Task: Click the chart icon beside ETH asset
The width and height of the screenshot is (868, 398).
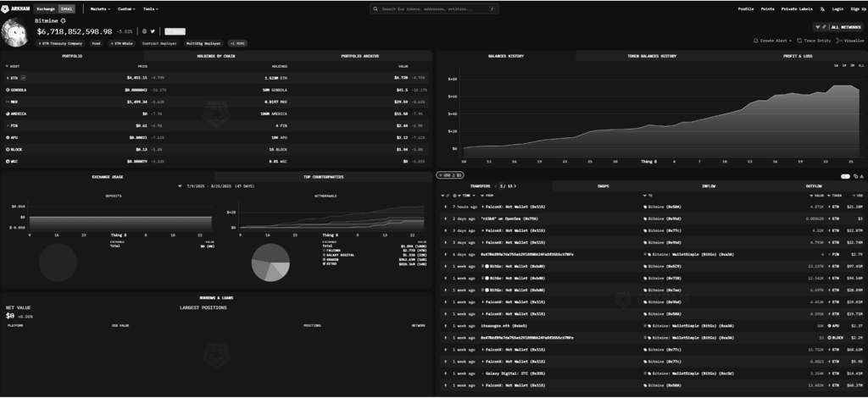Action: tap(23, 78)
